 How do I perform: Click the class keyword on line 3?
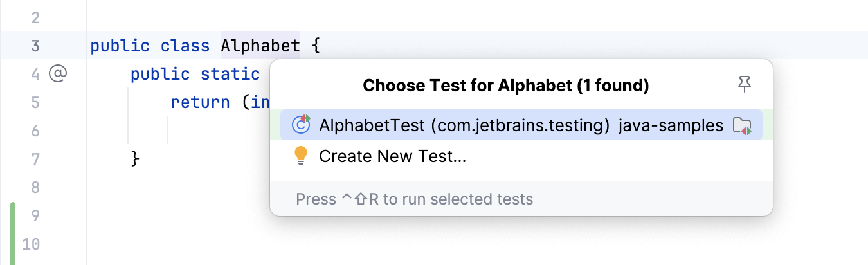click(x=185, y=46)
